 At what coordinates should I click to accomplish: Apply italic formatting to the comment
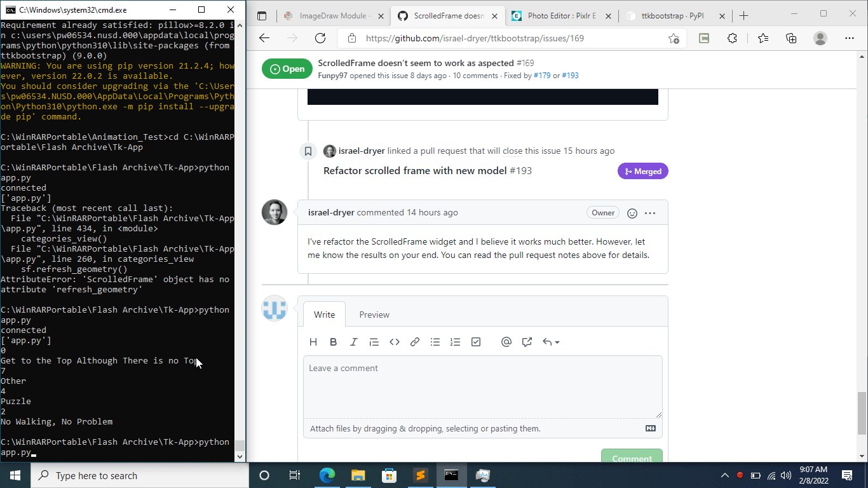[x=354, y=342]
